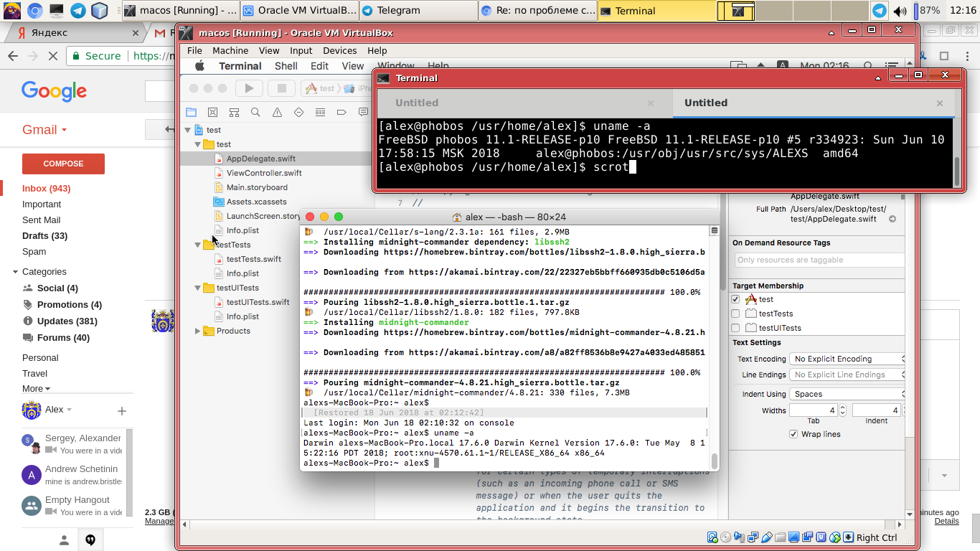Open Xcode issue navigator warning icon
Image resolution: width=980 pixels, height=551 pixels.
click(x=277, y=113)
